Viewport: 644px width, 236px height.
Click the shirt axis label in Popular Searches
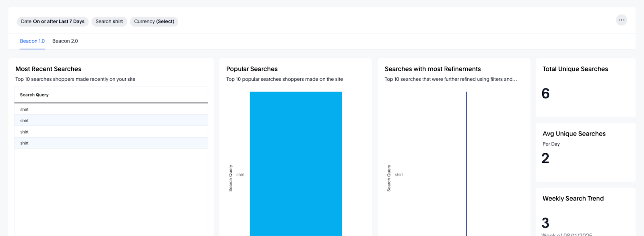pyautogui.click(x=240, y=175)
